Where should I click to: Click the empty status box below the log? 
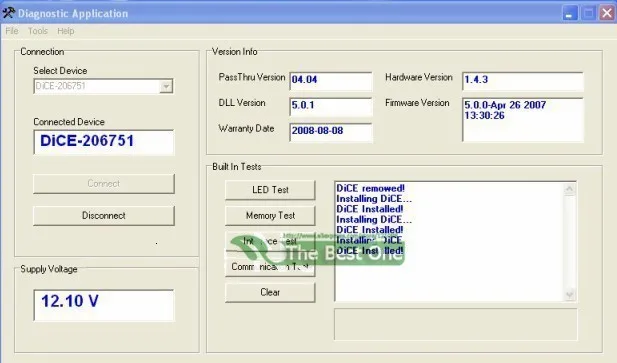click(456, 324)
